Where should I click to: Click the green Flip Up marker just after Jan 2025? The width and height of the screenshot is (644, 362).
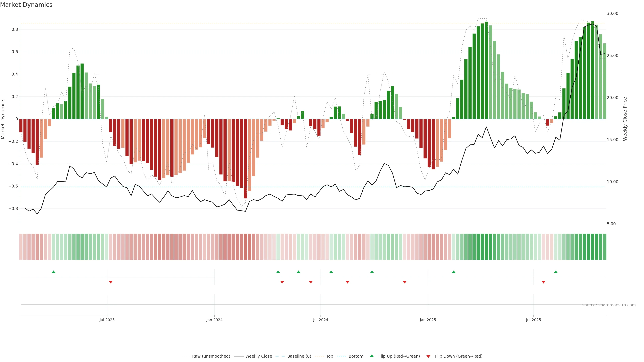(x=453, y=272)
